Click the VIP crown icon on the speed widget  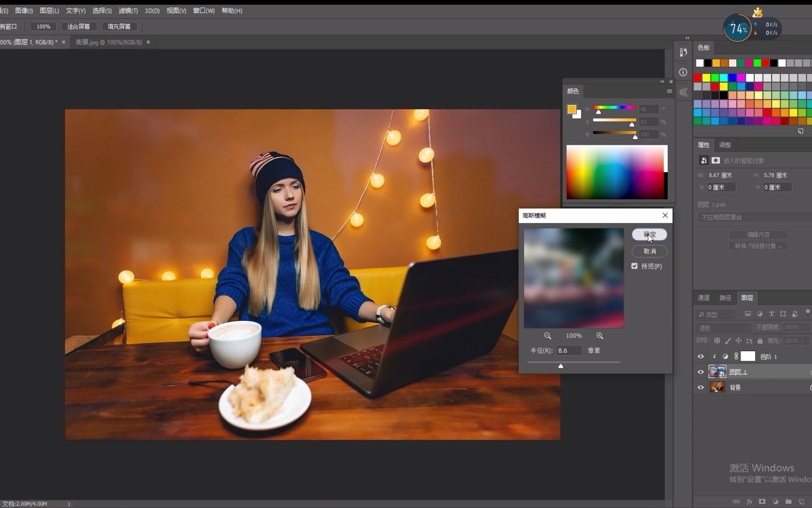pyautogui.click(x=757, y=12)
